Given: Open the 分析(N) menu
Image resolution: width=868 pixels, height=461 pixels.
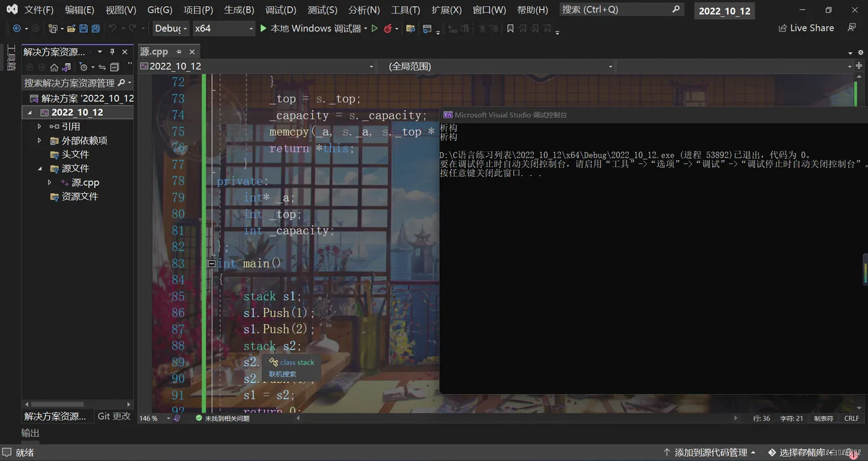Looking at the screenshot, I should [364, 10].
